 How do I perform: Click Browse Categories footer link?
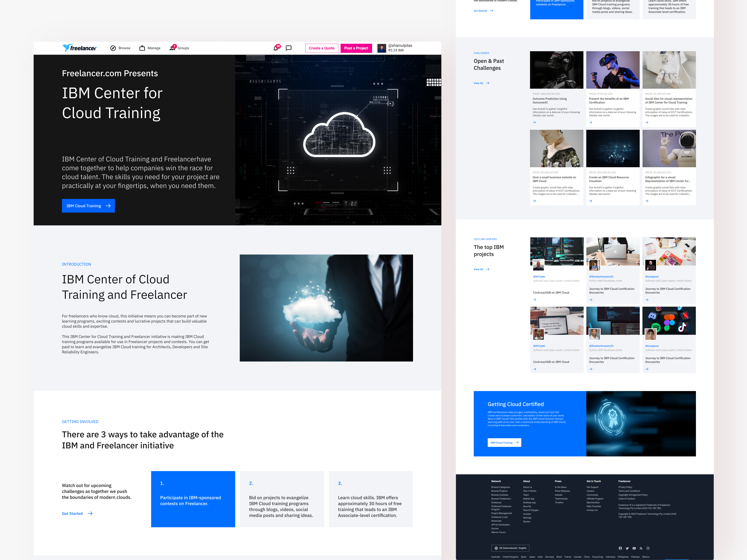pos(500,487)
